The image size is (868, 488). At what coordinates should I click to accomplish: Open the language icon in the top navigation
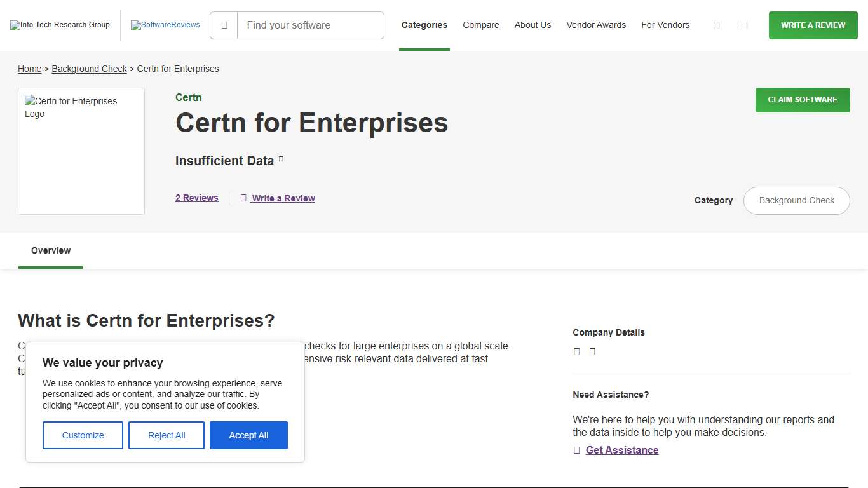[716, 25]
